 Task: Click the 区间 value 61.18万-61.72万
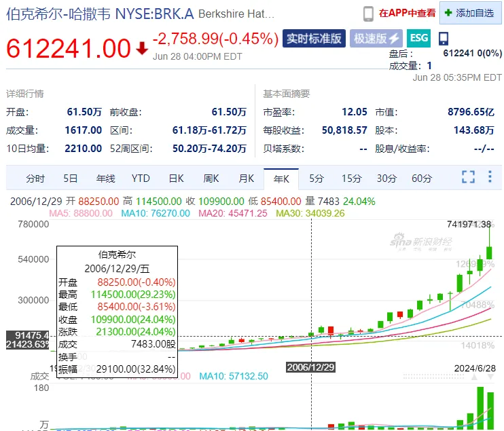click(x=209, y=130)
